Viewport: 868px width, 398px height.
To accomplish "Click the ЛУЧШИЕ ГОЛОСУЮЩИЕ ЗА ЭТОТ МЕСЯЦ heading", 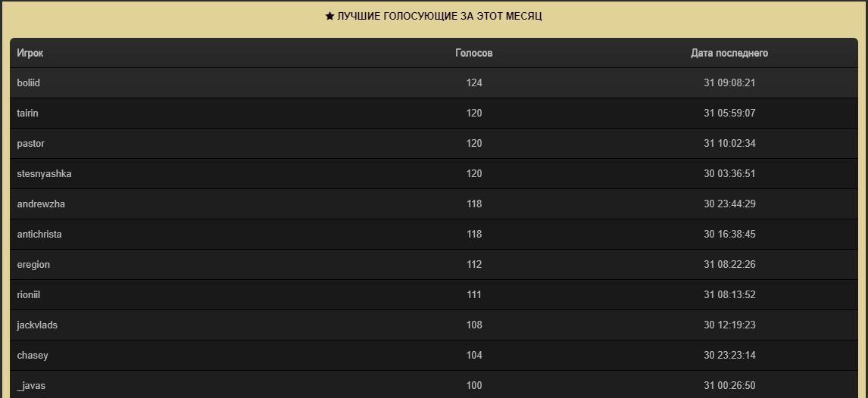I will pos(439,16).
